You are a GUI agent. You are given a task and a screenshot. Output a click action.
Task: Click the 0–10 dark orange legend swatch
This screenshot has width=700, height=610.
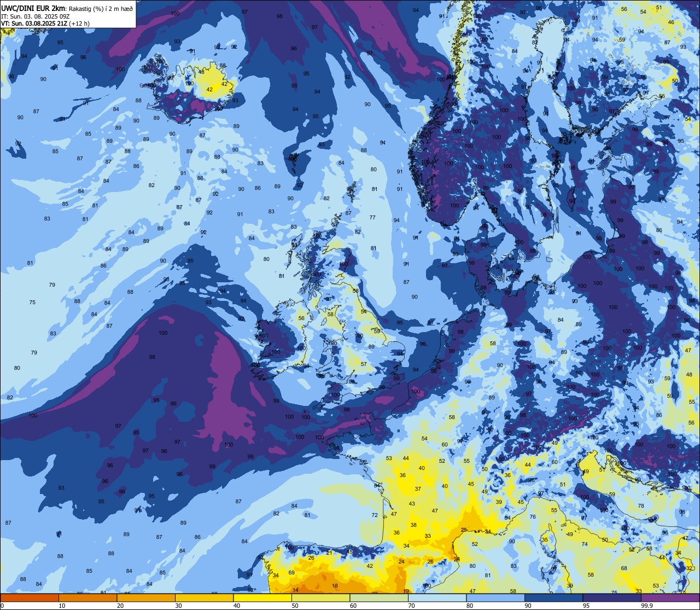pyautogui.click(x=30, y=597)
